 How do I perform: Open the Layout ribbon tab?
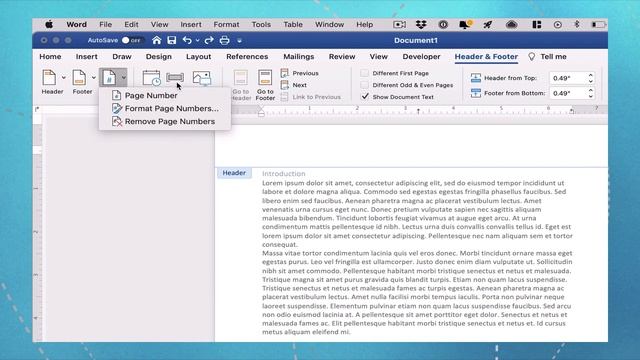[198, 57]
